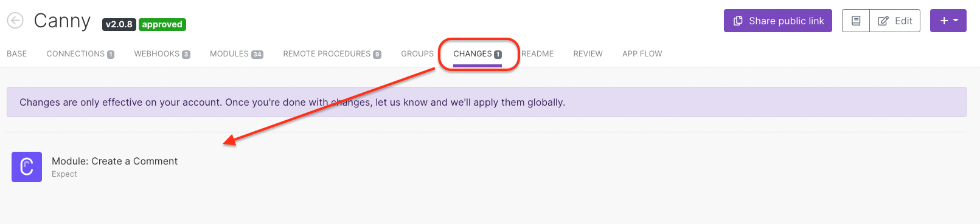Click the Share public link button
The width and height of the screenshot is (980, 224).
pos(778,21)
